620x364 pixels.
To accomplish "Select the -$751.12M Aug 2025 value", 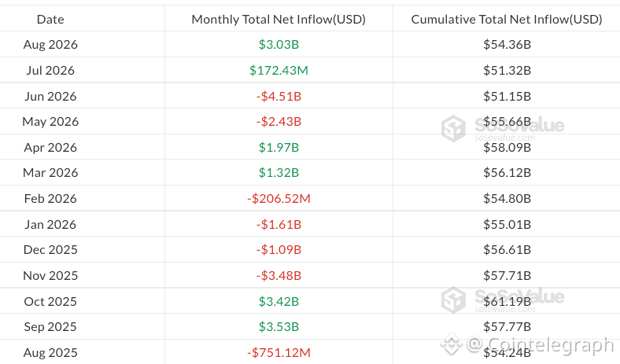I will point(279,352).
